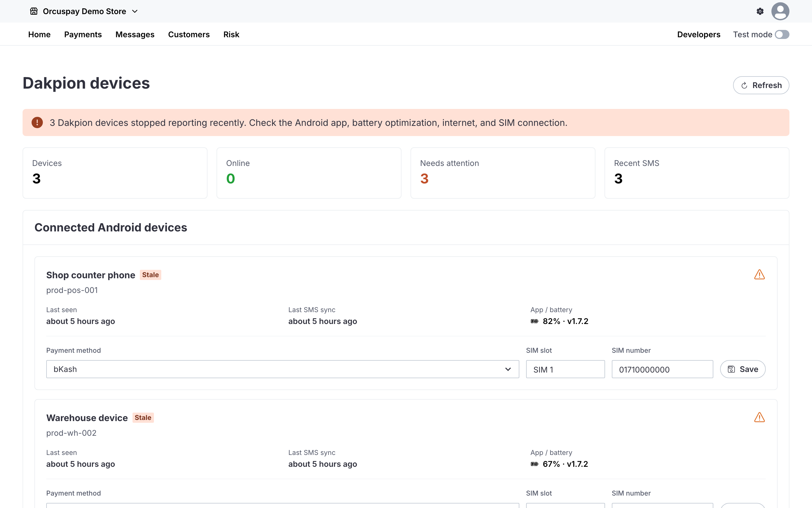Click the store icon beside Orcuspay Demo Store
This screenshot has height=508, width=812.
click(x=34, y=11)
